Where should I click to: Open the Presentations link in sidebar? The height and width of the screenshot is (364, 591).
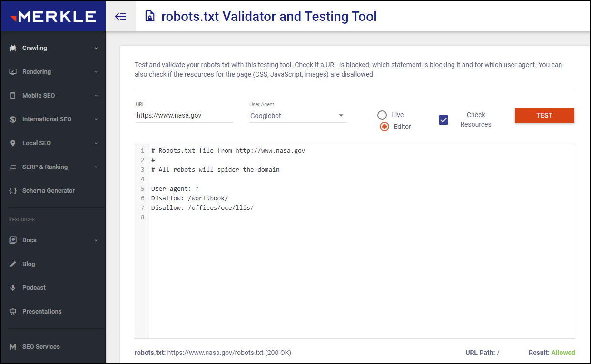click(x=53, y=312)
